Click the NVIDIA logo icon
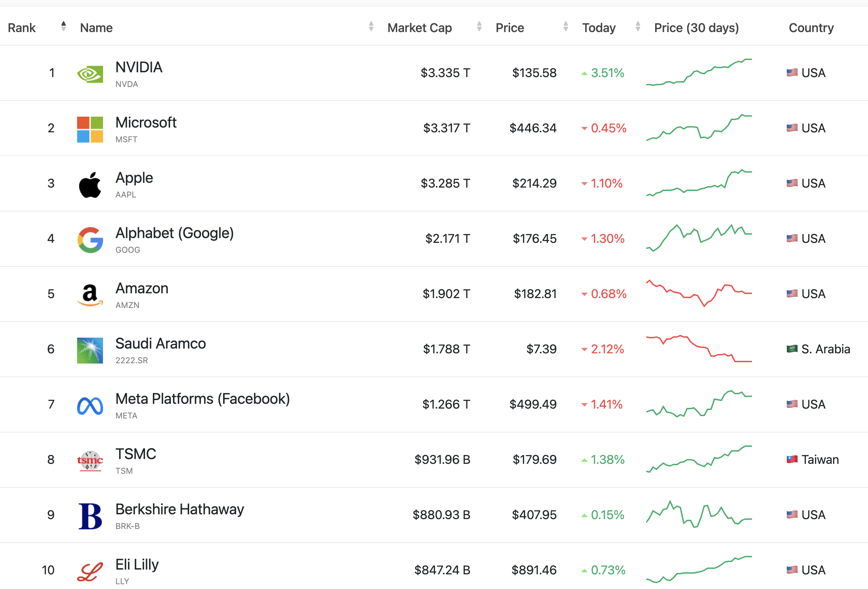This screenshot has height=589, width=868. (90, 74)
